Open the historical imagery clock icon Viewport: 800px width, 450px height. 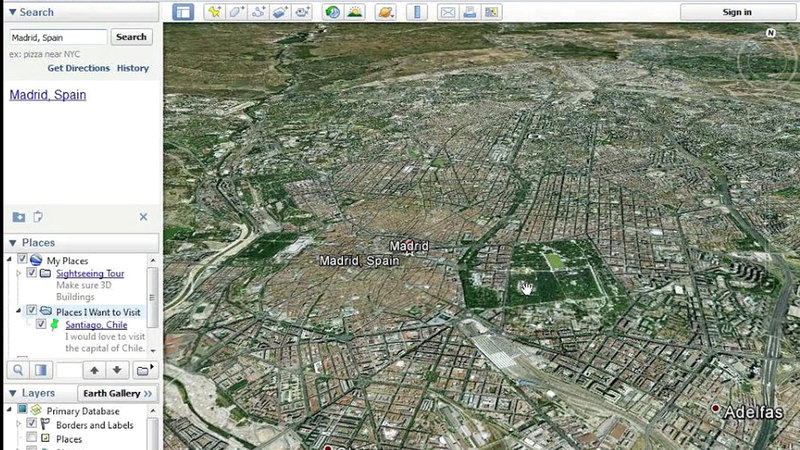click(332, 12)
